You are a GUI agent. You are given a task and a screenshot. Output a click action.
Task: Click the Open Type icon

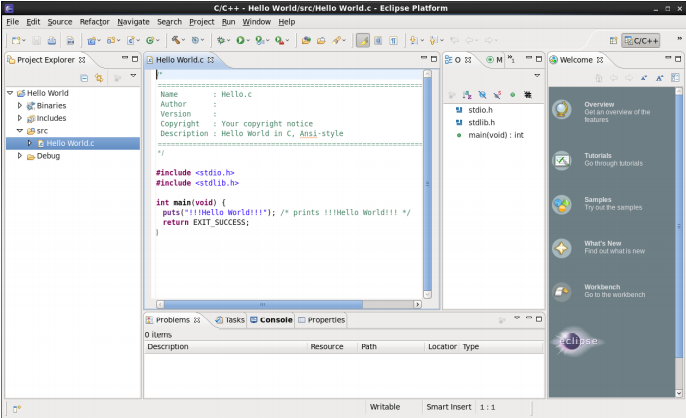point(306,40)
